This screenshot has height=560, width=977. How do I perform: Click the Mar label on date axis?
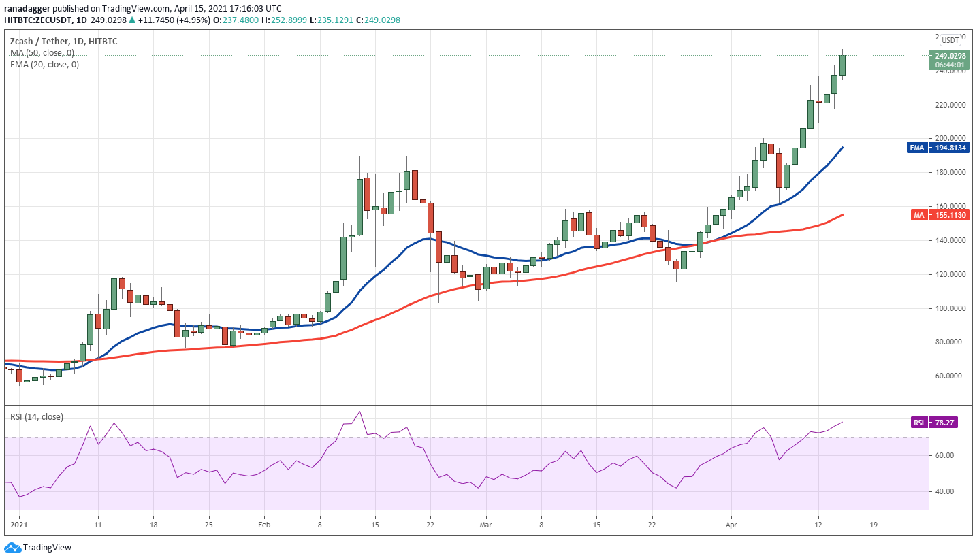485,525
